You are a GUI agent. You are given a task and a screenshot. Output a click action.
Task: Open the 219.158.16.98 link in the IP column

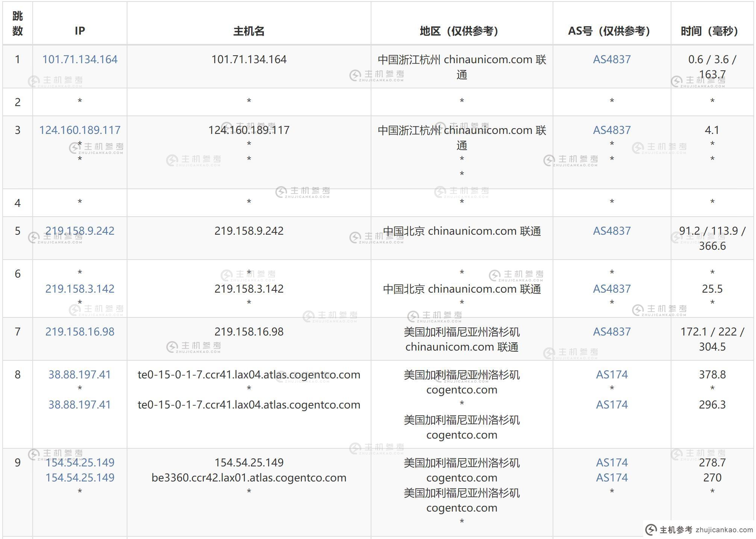[x=80, y=332]
